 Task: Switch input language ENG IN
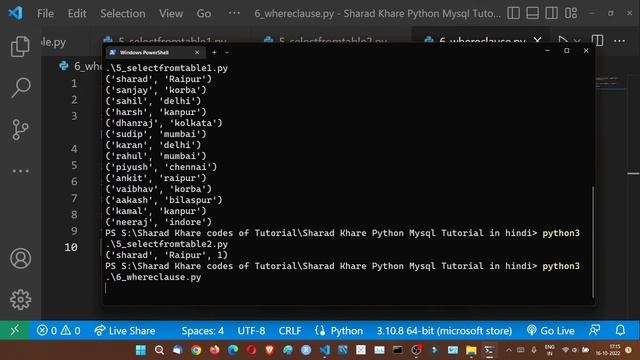549,350
